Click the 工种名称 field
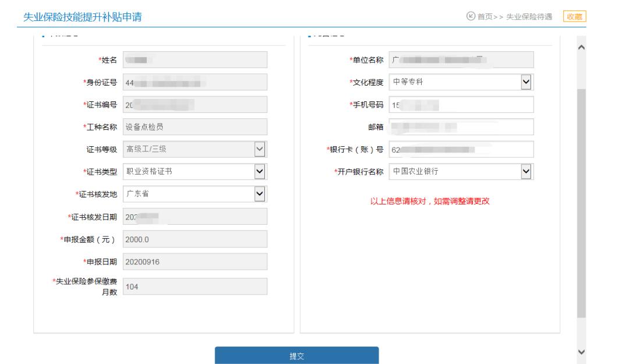Image resolution: width=629 pixels, height=364 pixels. pyautogui.click(x=195, y=127)
